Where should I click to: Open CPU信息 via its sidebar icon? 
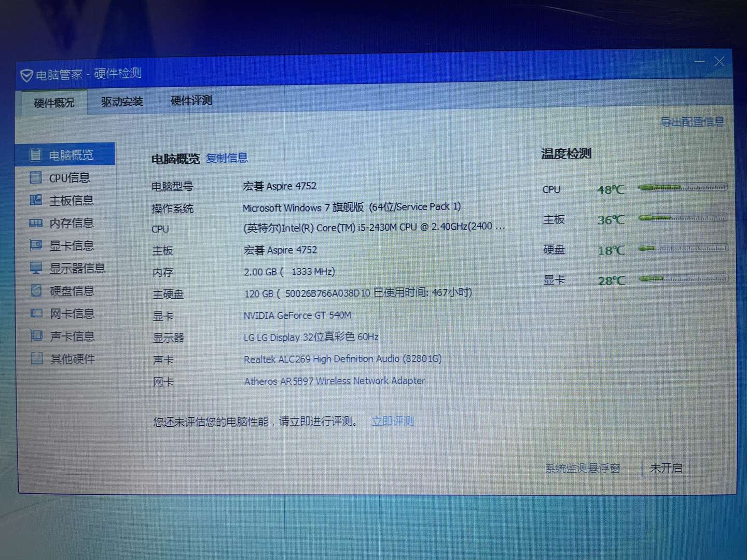pyautogui.click(x=36, y=177)
